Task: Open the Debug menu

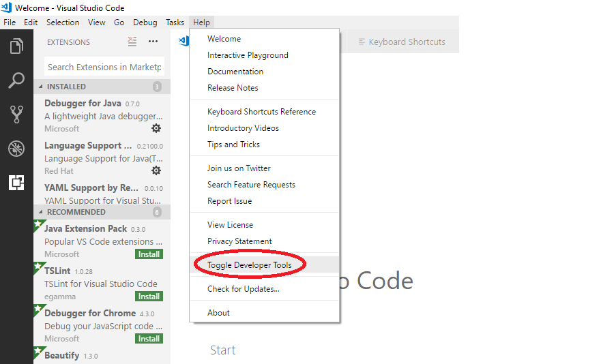Action: tap(145, 22)
